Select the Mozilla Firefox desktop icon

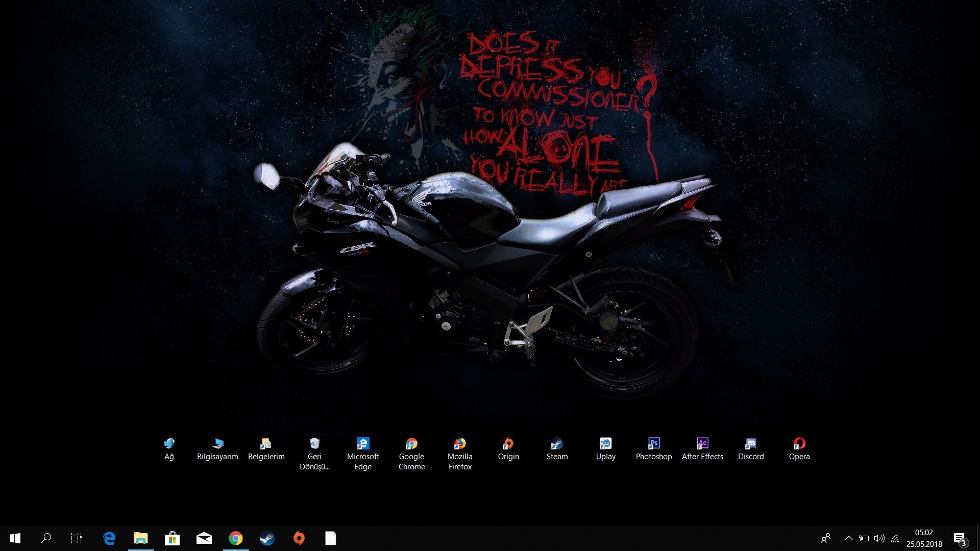pyautogui.click(x=460, y=444)
